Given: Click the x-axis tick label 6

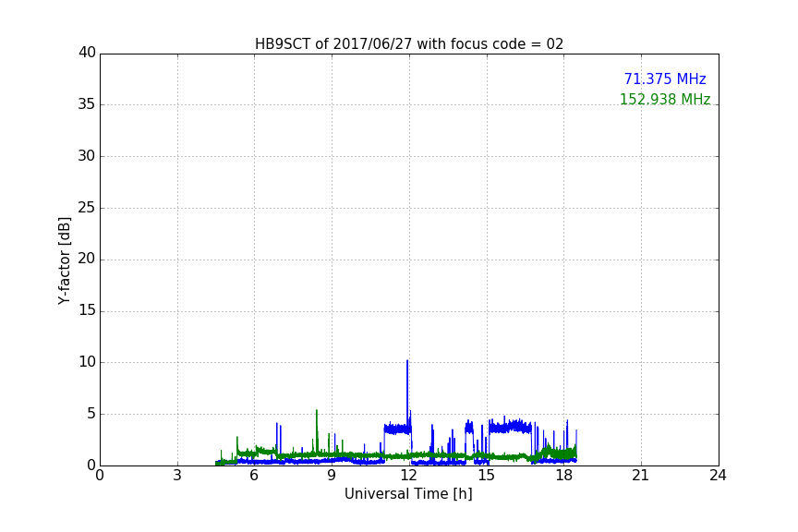Looking at the screenshot, I should [254, 476].
